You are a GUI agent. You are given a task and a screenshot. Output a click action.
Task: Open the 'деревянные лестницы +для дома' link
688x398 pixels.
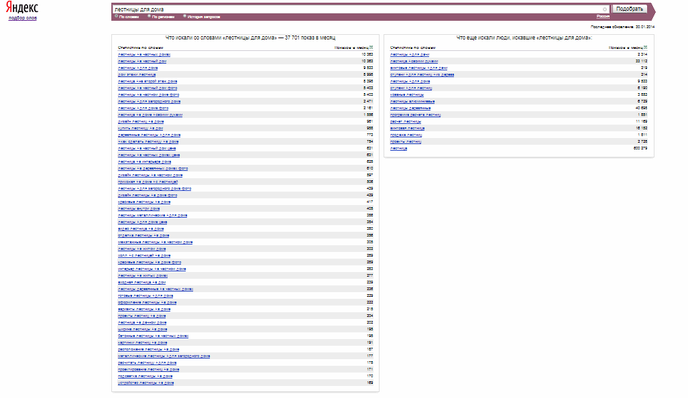(149, 135)
